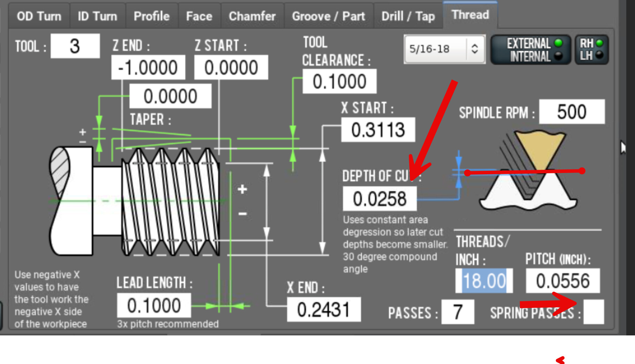Select the Profile tab
The width and height of the screenshot is (635, 364).
click(151, 16)
